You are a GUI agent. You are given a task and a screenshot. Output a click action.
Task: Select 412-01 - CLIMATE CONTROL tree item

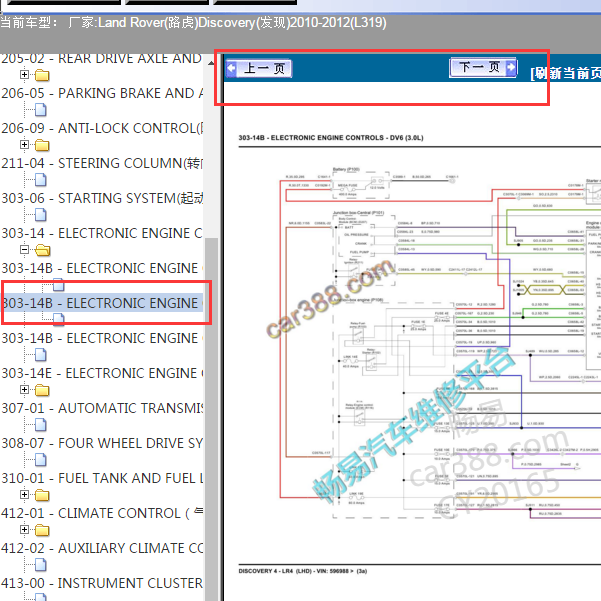pyautogui.click(x=102, y=513)
